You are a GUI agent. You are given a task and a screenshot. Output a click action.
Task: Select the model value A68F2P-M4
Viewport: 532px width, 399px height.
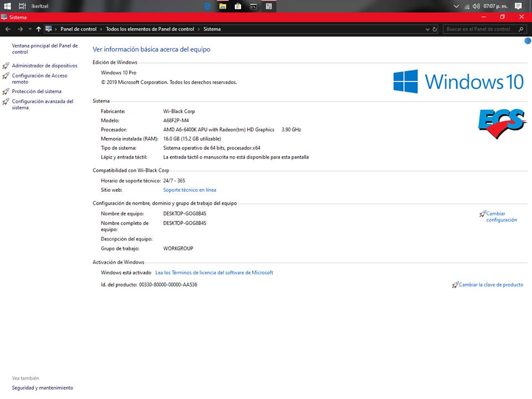(x=176, y=120)
